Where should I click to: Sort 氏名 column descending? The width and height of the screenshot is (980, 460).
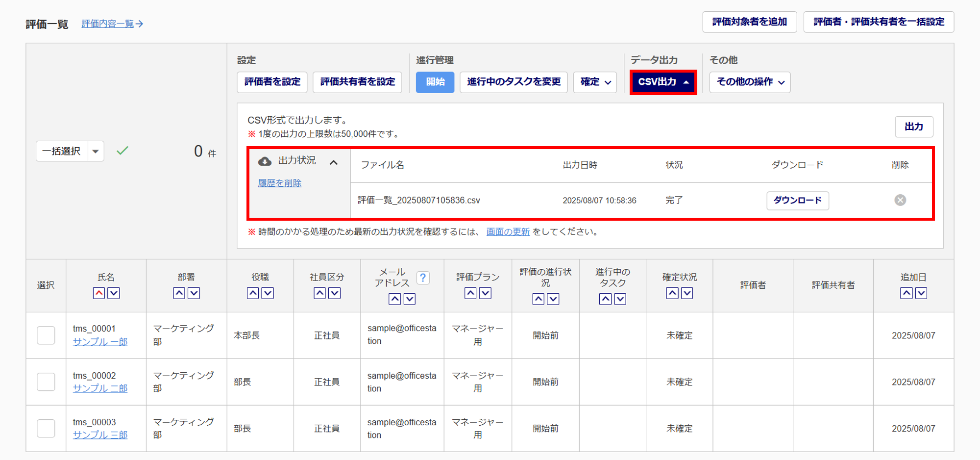114,293
